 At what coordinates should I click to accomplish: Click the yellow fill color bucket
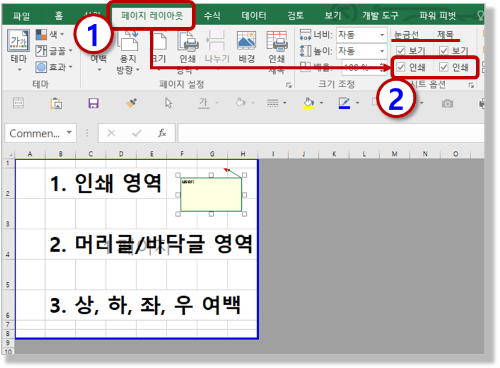coord(308,103)
